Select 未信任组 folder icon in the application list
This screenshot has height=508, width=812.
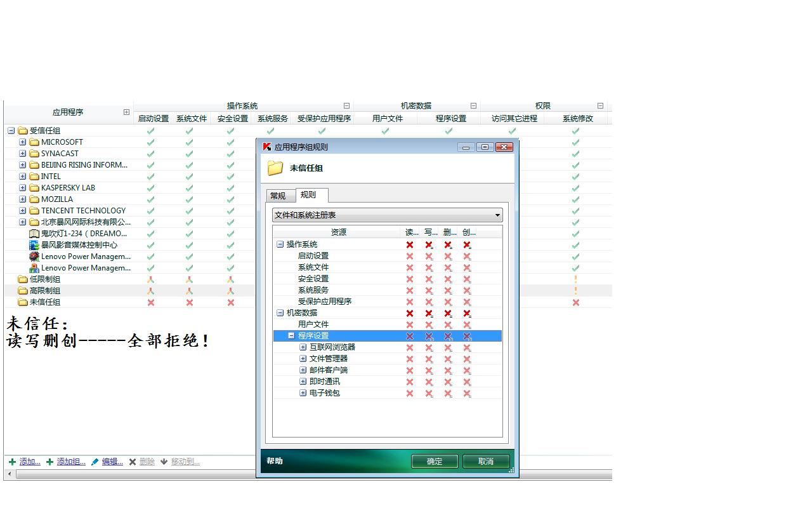coord(23,302)
